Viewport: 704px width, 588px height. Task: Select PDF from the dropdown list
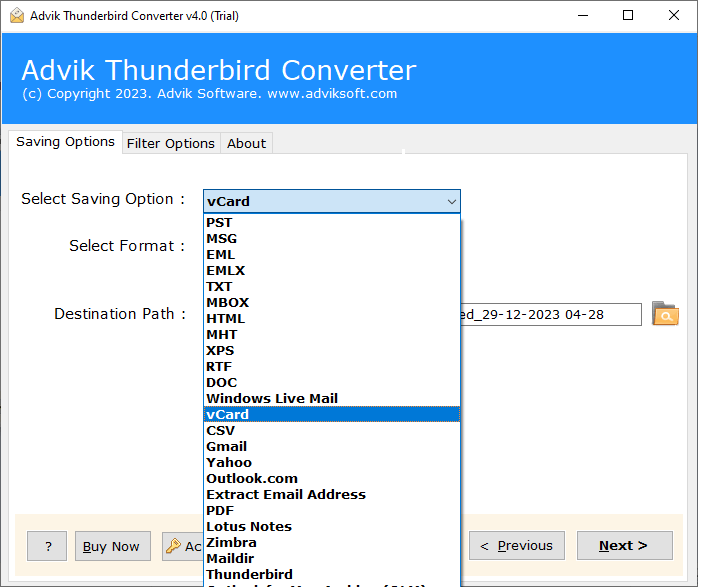click(332, 511)
